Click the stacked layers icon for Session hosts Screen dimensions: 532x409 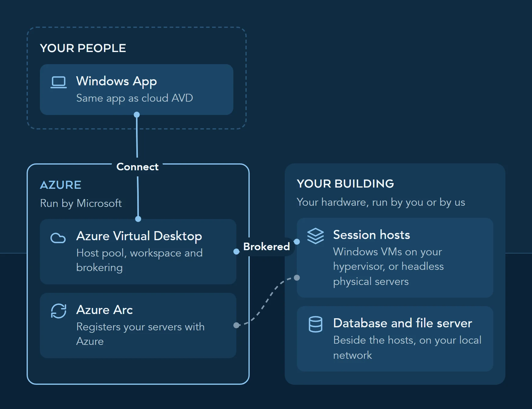tap(315, 236)
